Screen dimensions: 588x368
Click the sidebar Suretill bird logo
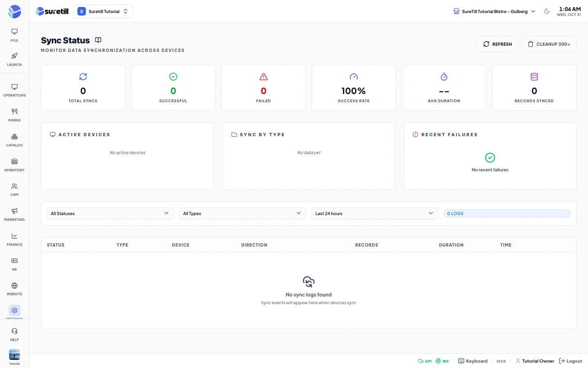point(14,11)
